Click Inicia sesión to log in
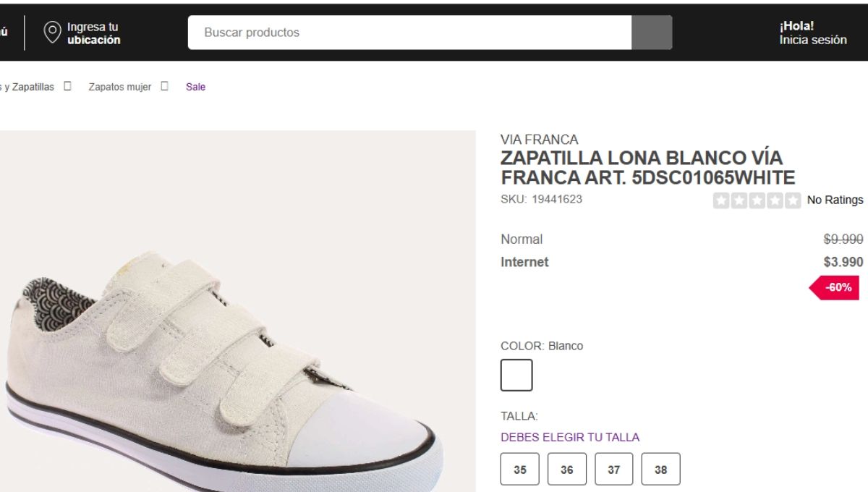The image size is (868, 492). 812,41
